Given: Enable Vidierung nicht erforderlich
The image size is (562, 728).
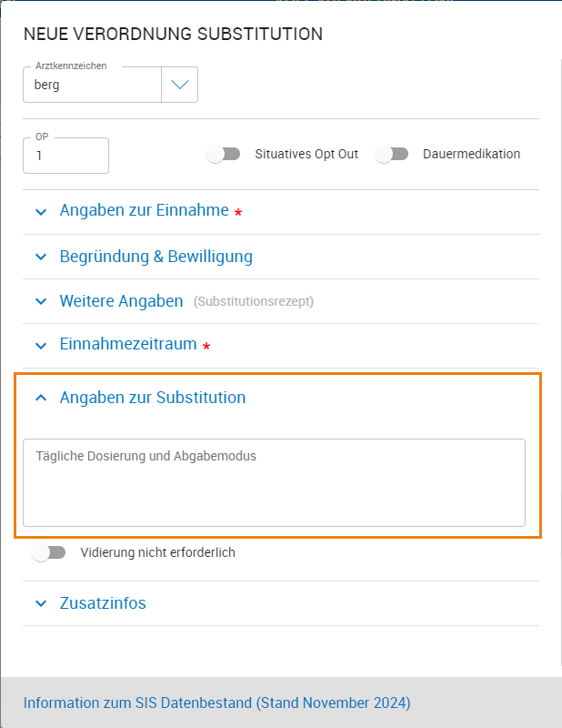Looking at the screenshot, I should [51, 551].
